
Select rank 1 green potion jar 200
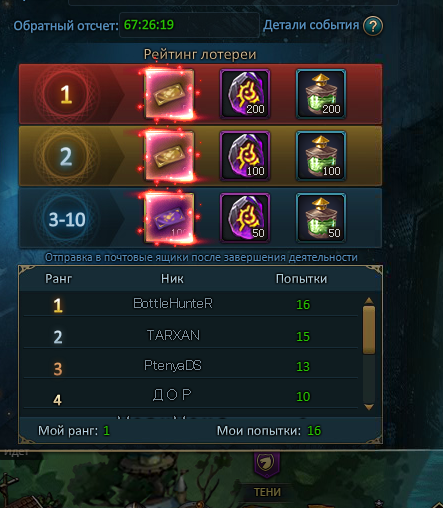321,94
